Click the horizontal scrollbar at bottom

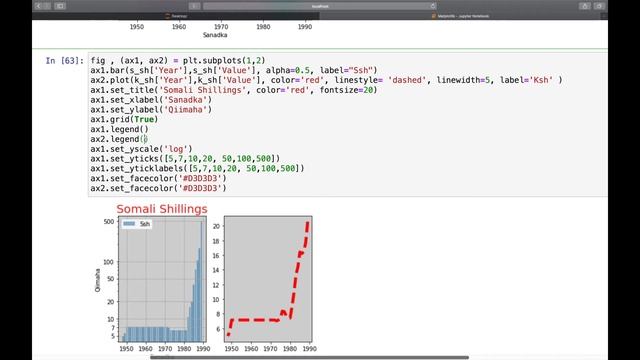pos(309,358)
